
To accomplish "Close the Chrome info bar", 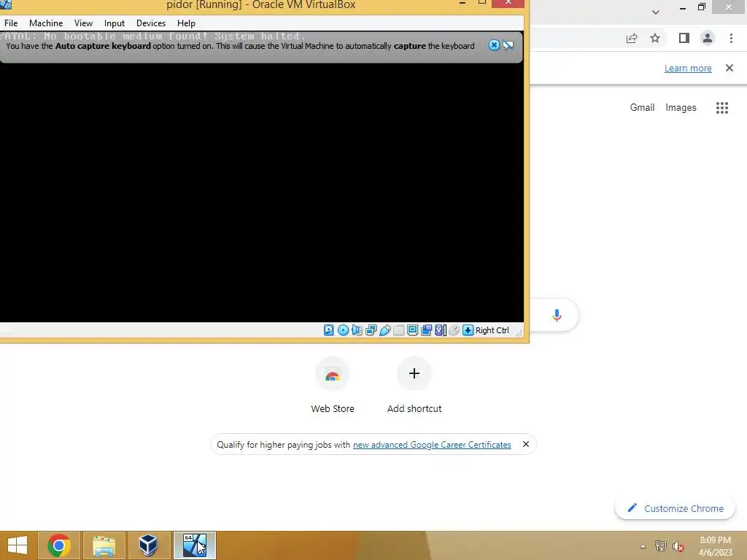I will coord(729,68).
